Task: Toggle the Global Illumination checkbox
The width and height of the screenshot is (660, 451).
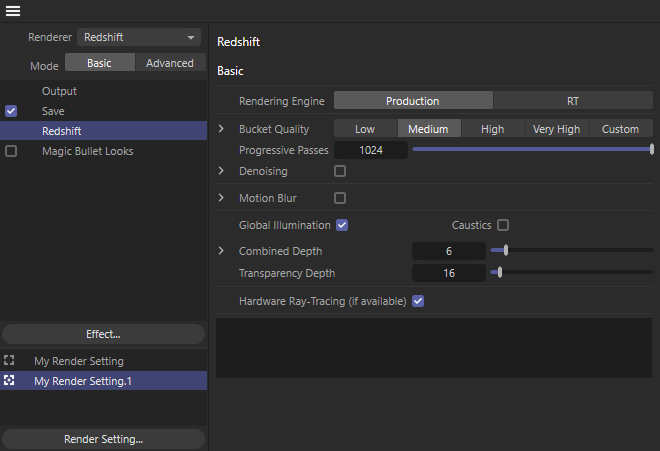Action: click(342, 225)
